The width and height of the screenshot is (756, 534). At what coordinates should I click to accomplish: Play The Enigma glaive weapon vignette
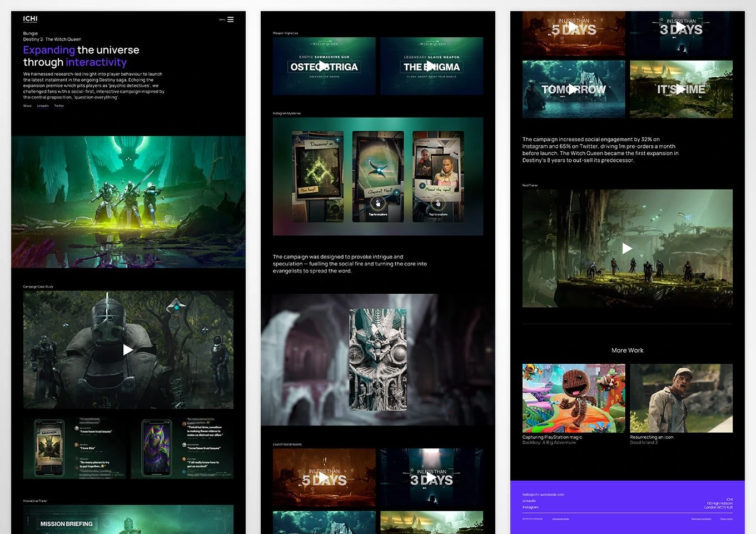(431, 66)
